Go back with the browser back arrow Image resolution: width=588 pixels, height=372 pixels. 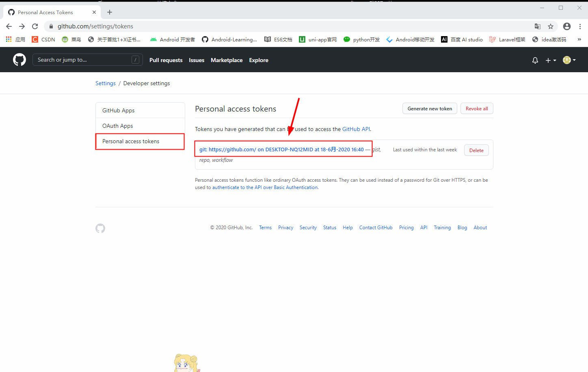coord(9,26)
